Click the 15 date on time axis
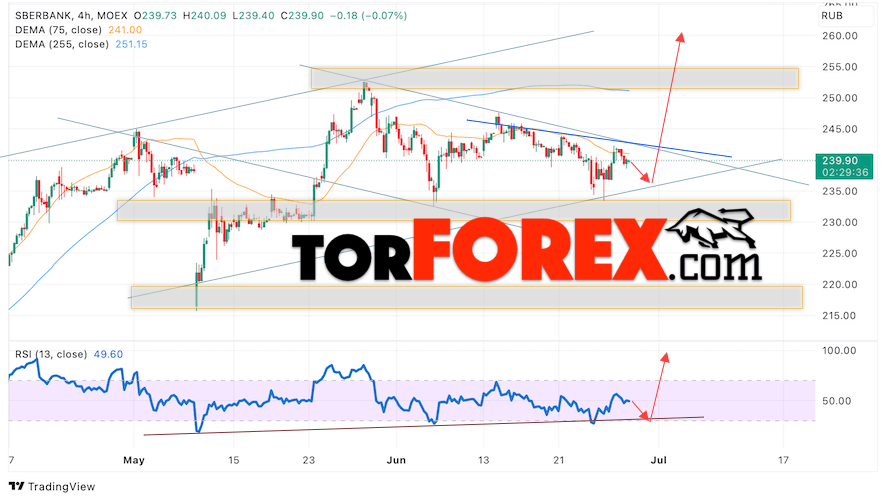Viewport: 886px width, 501px height. 233,460
